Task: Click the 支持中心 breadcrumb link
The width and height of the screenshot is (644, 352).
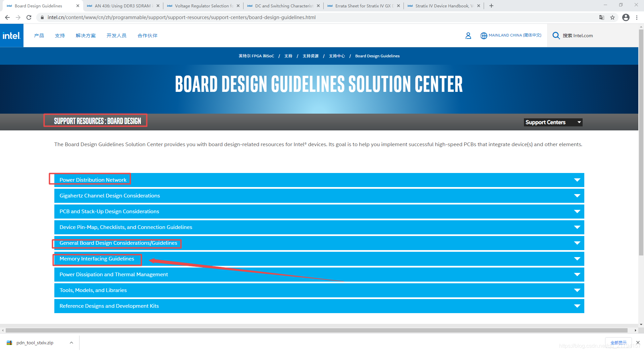Action: coord(337,56)
